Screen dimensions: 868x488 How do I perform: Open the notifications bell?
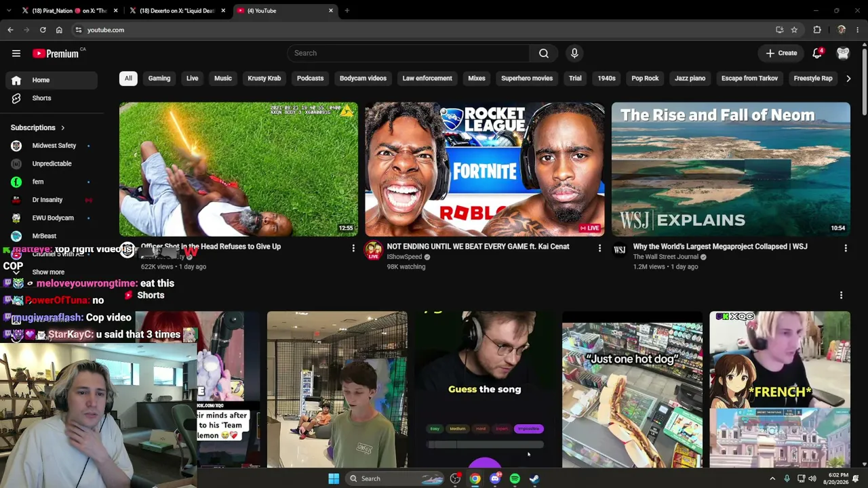click(817, 53)
